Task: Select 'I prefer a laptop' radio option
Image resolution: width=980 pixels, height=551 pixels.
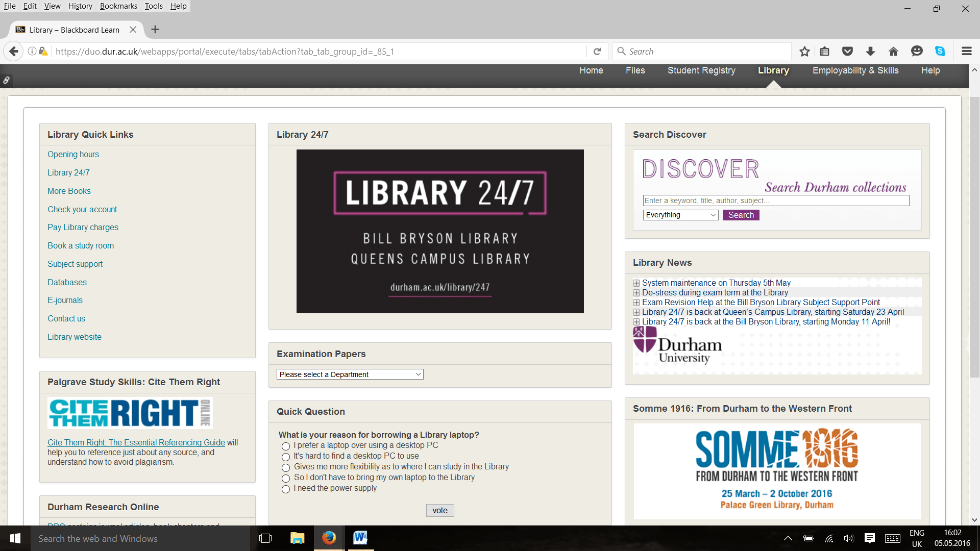Action: [286, 446]
